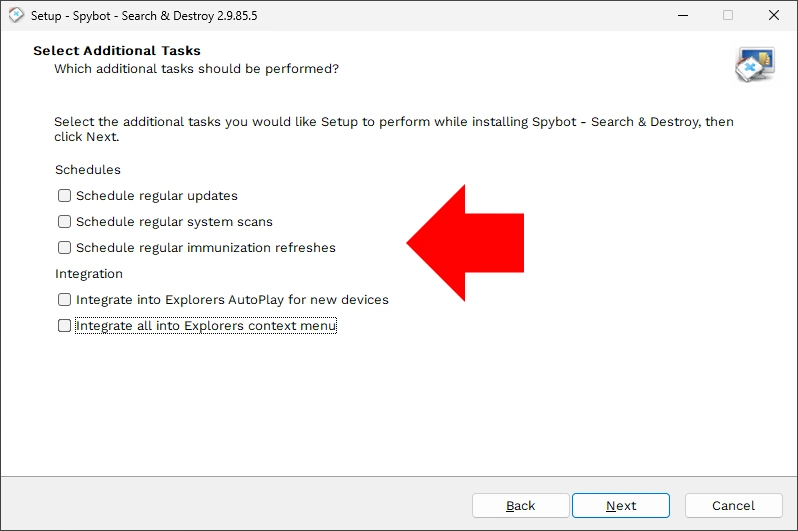Click the setup wizard image in header corner
The image size is (798, 531).
755,65
